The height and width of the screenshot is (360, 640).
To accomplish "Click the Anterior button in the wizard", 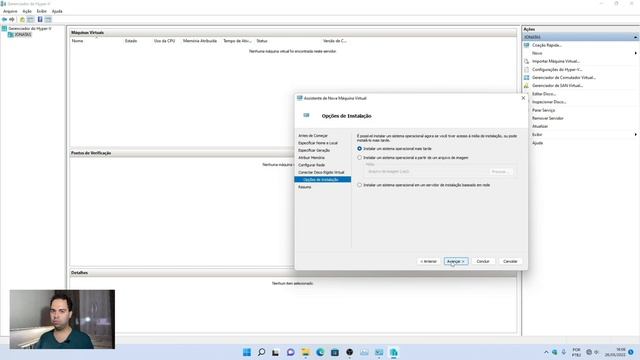I will pos(429,261).
